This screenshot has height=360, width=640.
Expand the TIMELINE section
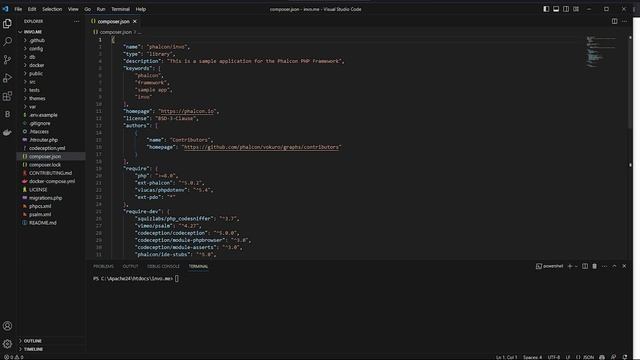(x=33, y=349)
